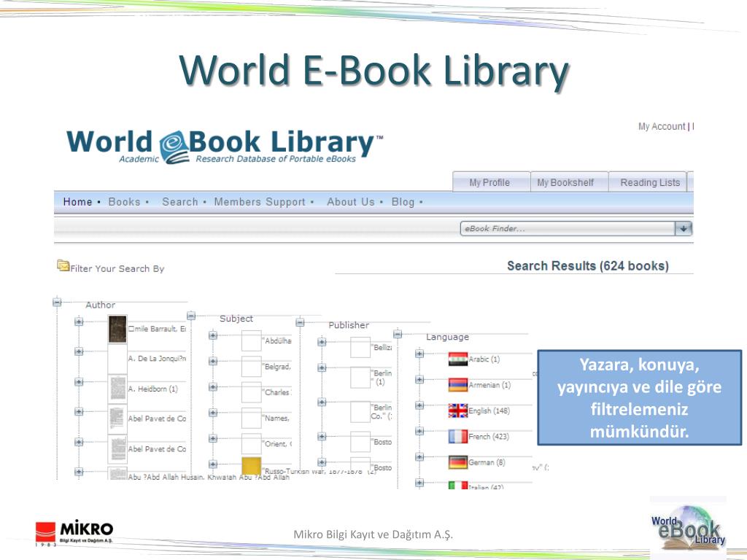Image resolution: width=747 pixels, height=560 pixels.
Task: Open the About Us menu item
Action: [x=351, y=202]
